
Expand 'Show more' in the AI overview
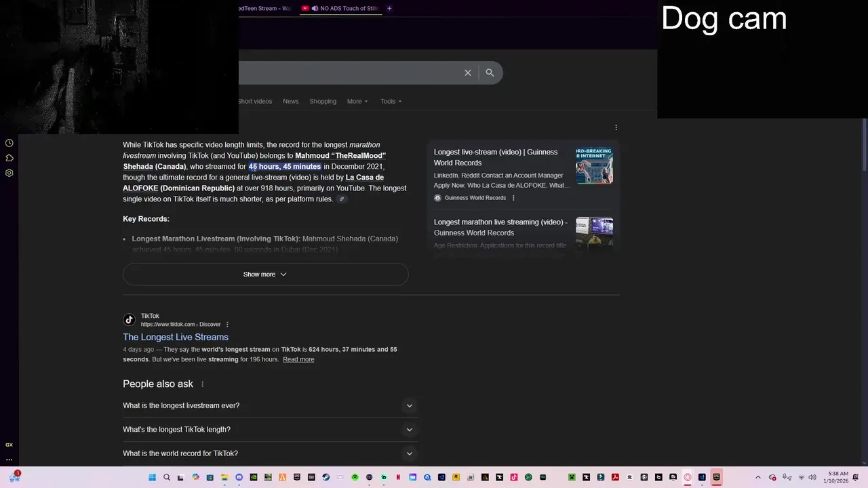pos(265,274)
